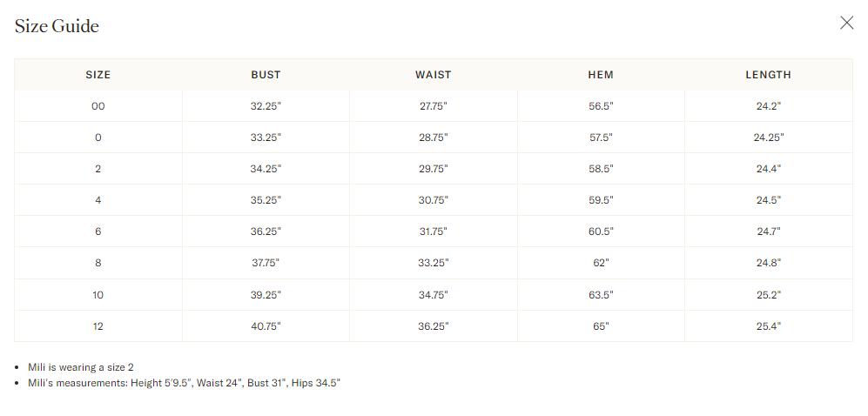Image resolution: width=868 pixels, height=416 pixels.
Task: Click the 65" hem value
Action: point(602,326)
